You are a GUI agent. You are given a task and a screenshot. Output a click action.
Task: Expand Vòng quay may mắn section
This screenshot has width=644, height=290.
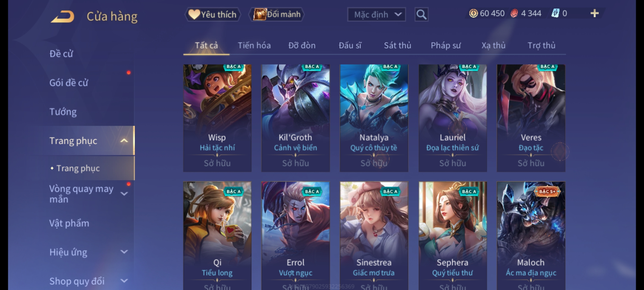[x=124, y=194]
